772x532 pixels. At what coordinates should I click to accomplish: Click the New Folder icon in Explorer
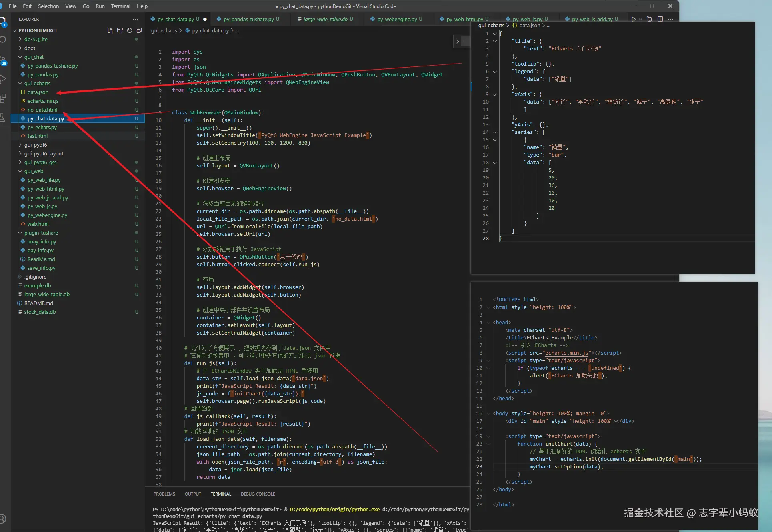click(x=120, y=30)
